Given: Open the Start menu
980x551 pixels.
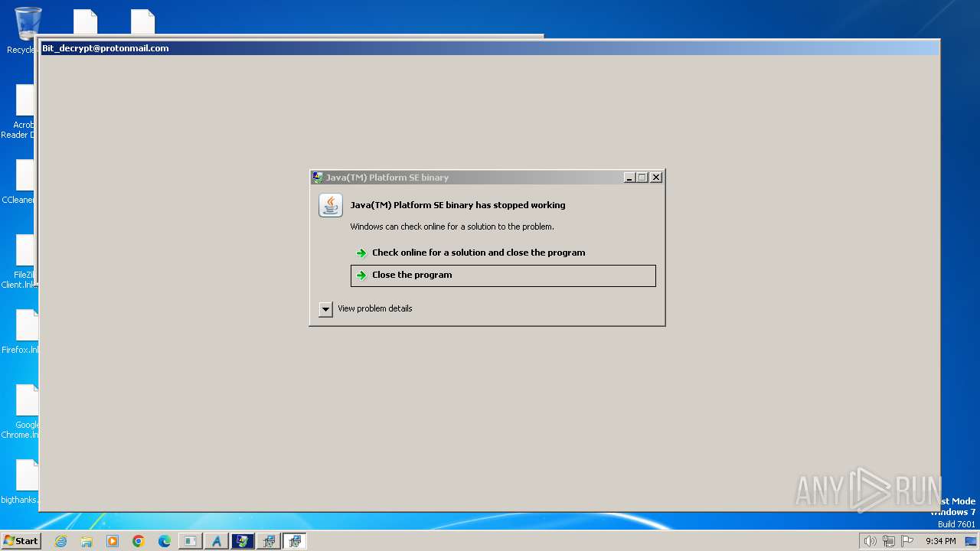Looking at the screenshot, I should 21,541.
